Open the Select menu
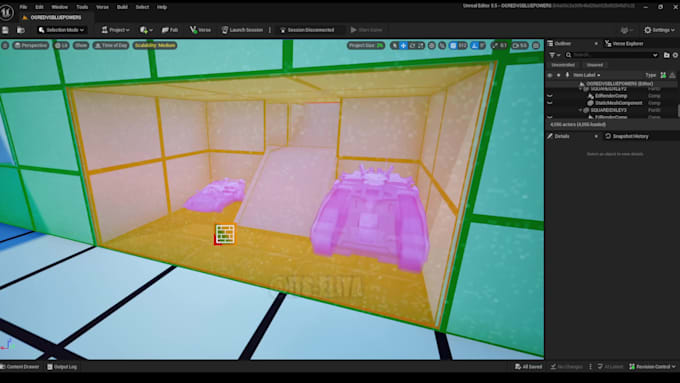The image size is (680, 383). coord(142,7)
